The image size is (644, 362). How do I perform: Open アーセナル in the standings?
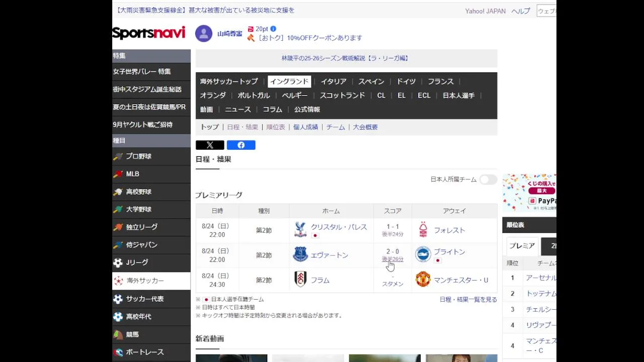[541, 278]
